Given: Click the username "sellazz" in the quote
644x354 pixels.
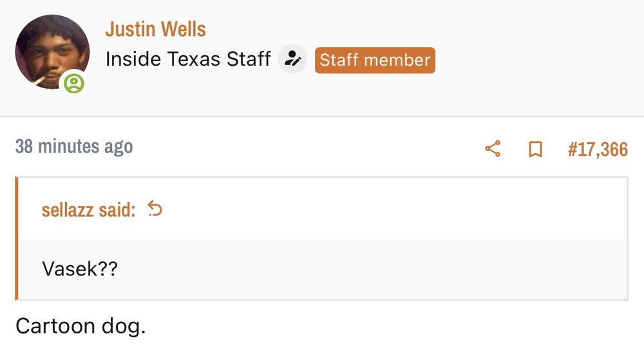Looking at the screenshot, I should pos(68,210).
